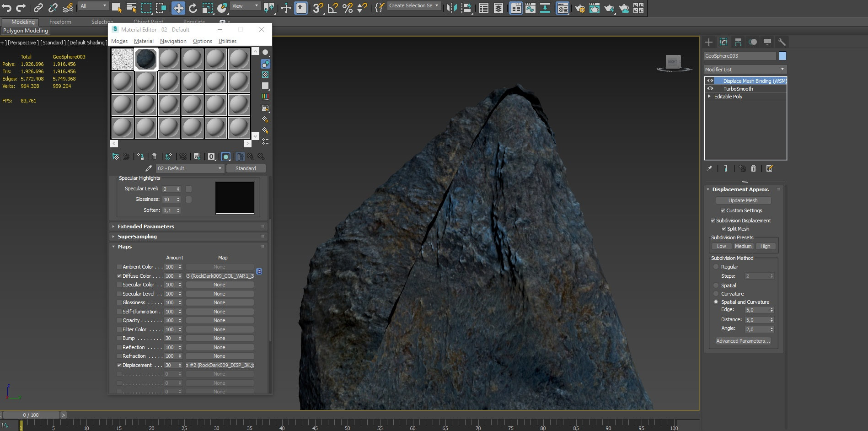868x431 pixels.
Task: Choose the High subdivision preset
Action: 766,246
